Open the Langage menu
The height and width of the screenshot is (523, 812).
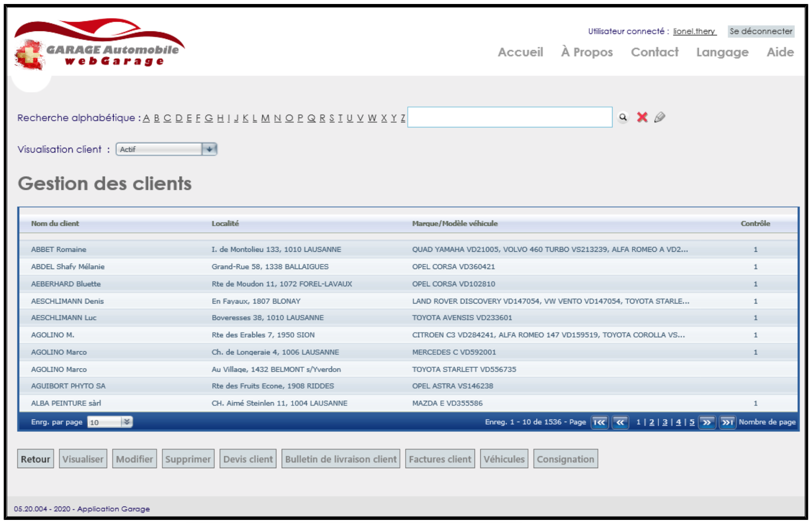(722, 52)
